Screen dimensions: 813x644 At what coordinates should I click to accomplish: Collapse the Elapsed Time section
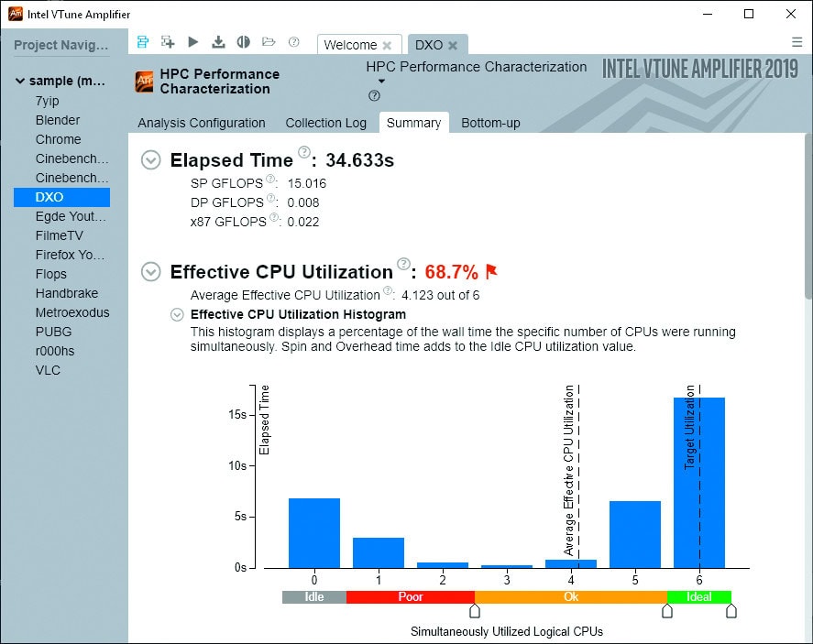click(x=150, y=159)
